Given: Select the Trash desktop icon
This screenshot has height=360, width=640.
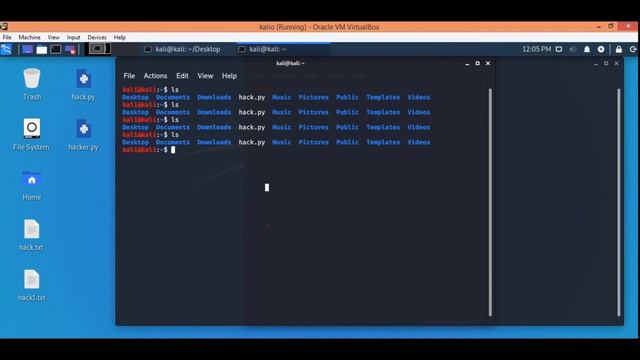Looking at the screenshot, I should point(32,84).
